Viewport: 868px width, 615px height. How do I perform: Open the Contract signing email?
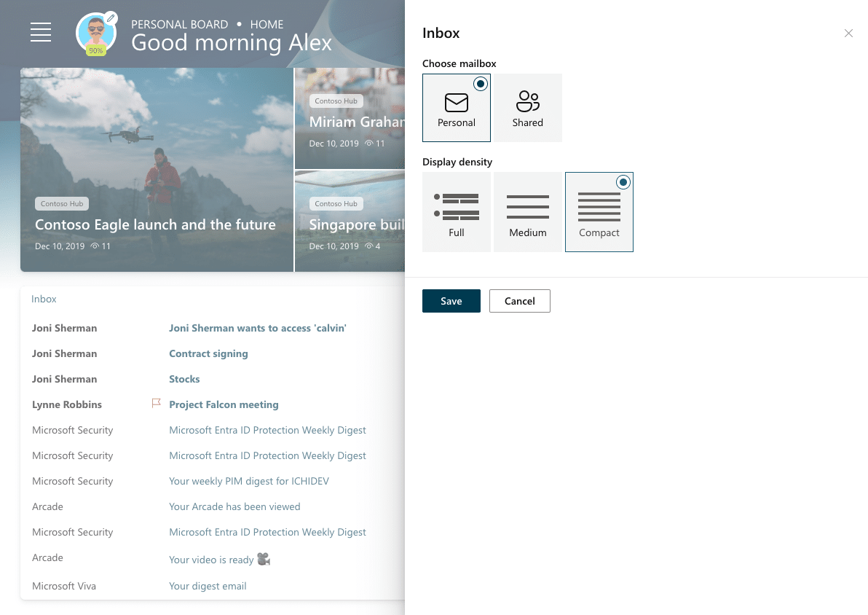[208, 353]
